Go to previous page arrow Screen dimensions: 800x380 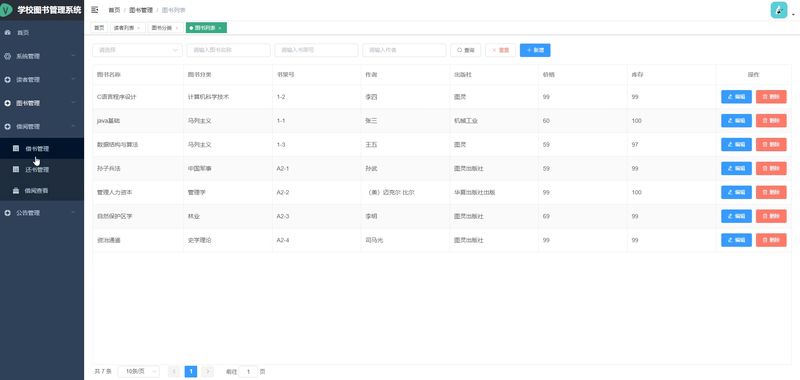pyautogui.click(x=174, y=371)
